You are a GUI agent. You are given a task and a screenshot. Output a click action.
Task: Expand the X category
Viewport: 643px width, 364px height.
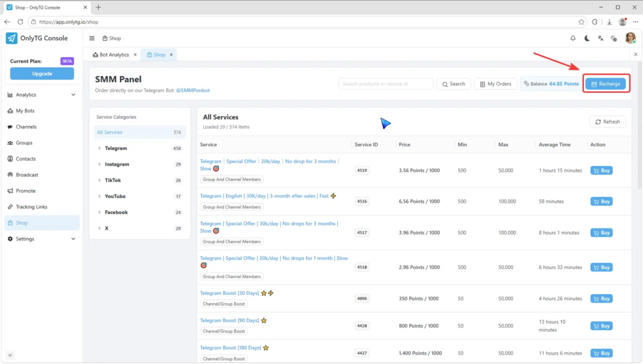pos(140,228)
